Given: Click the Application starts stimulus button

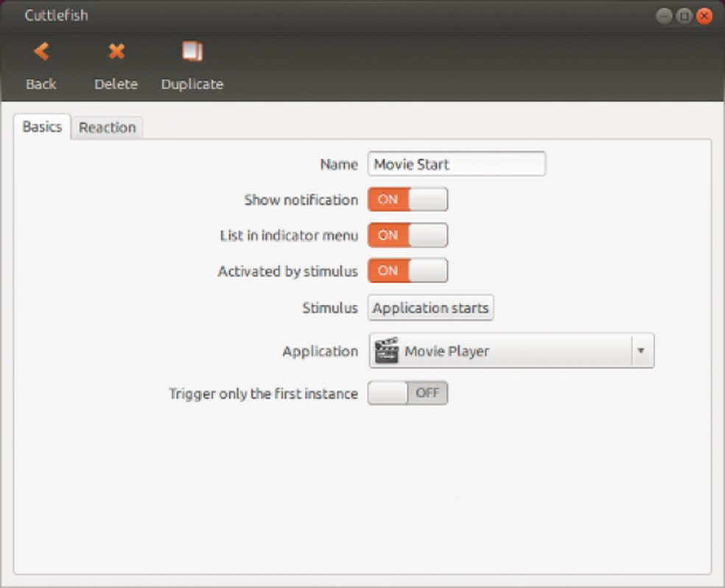Looking at the screenshot, I should 431,308.
